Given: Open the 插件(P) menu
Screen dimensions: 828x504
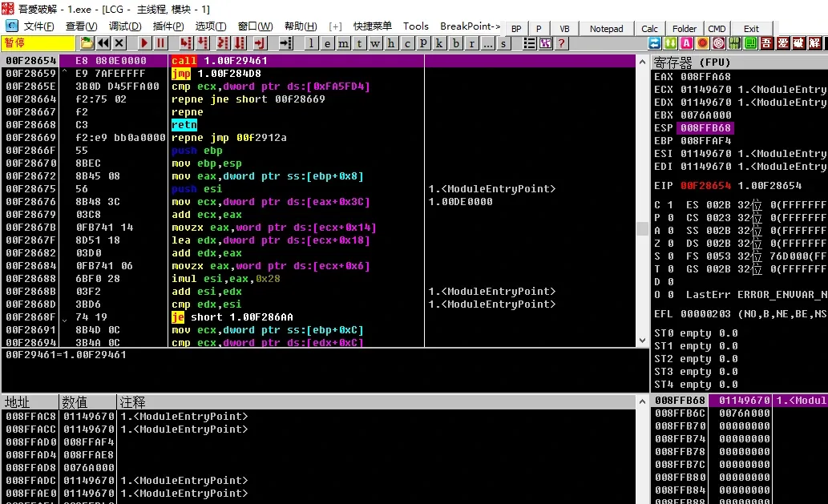Looking at the screenshot, I should (x=168, y=26).
